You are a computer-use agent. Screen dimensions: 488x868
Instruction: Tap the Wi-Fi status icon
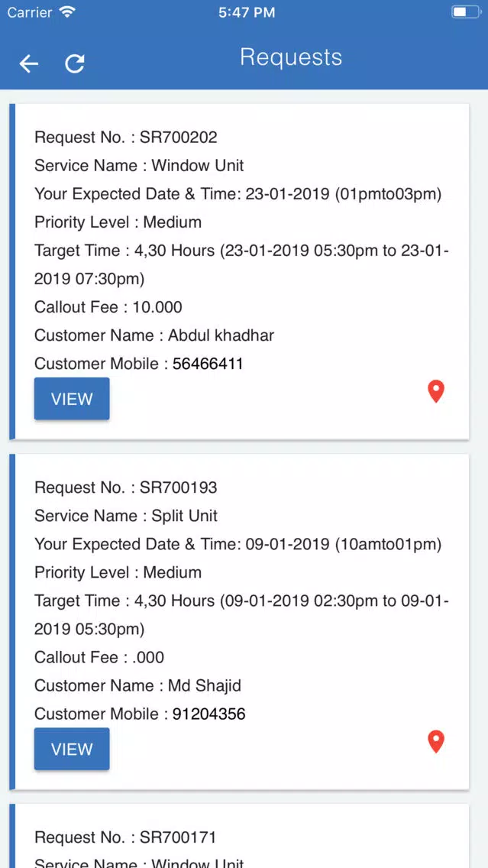tap(67, 12)
